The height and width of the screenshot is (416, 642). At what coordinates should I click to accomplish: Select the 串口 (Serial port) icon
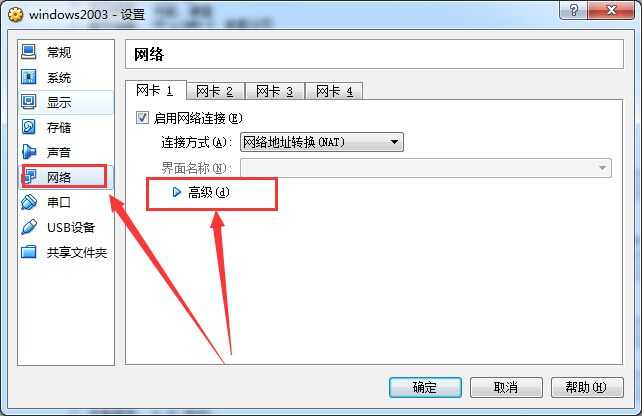coord(29,202)
